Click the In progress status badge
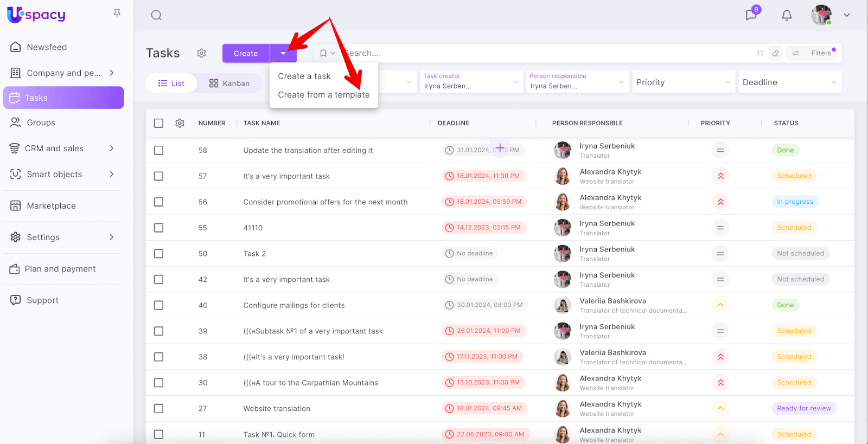 [795, 202]
